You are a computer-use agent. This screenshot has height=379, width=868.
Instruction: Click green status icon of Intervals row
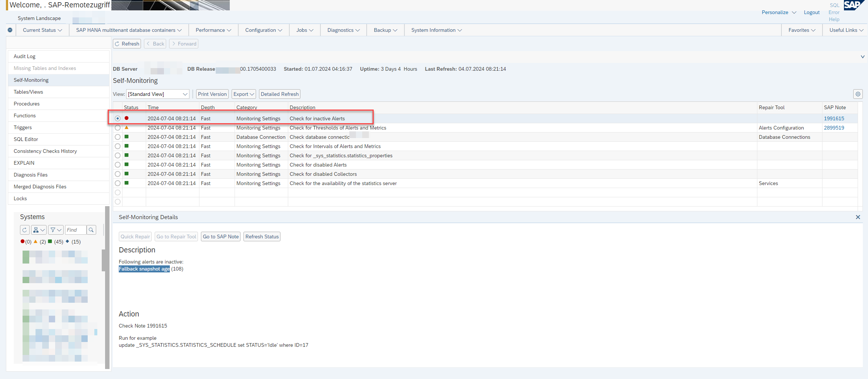(127, 146)
